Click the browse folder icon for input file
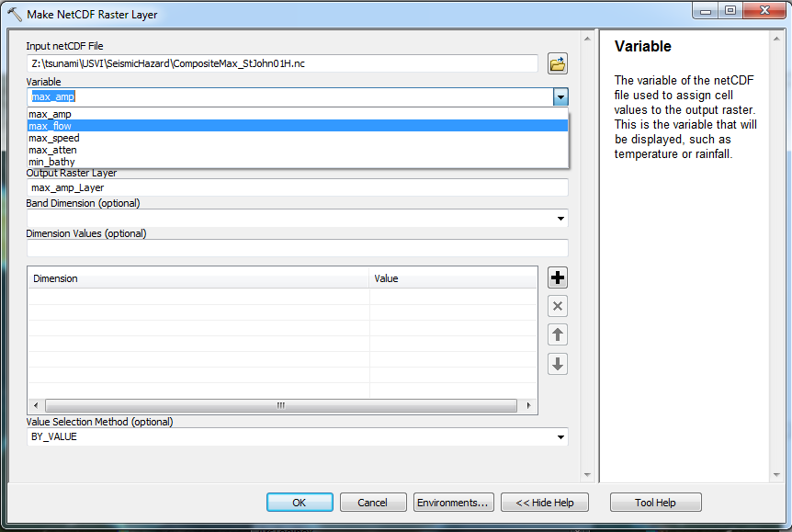The image size is (792, 532). 558,63
